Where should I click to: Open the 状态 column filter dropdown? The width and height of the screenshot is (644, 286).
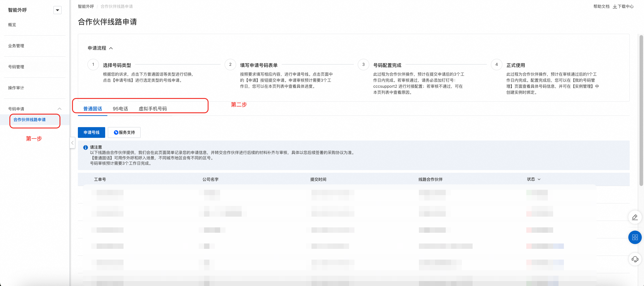pos(539,179)
